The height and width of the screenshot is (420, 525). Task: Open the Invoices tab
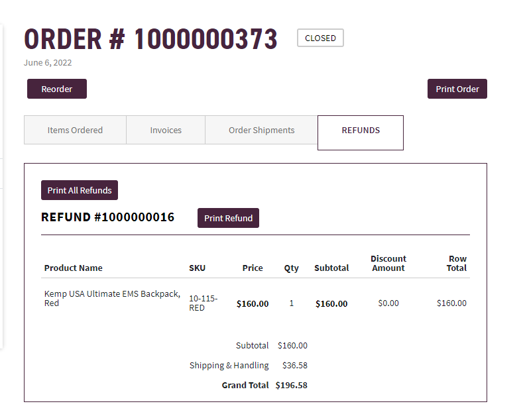(x=166, y=131)
